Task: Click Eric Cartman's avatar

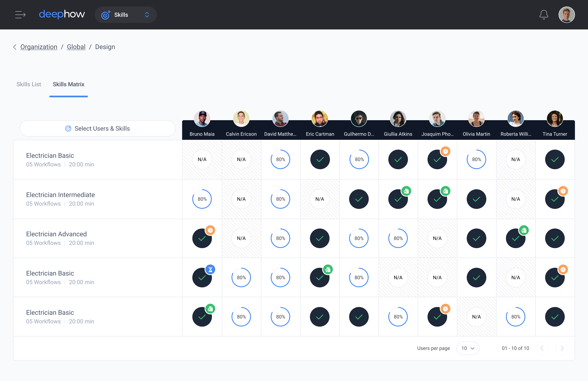Action: point(320,119)
